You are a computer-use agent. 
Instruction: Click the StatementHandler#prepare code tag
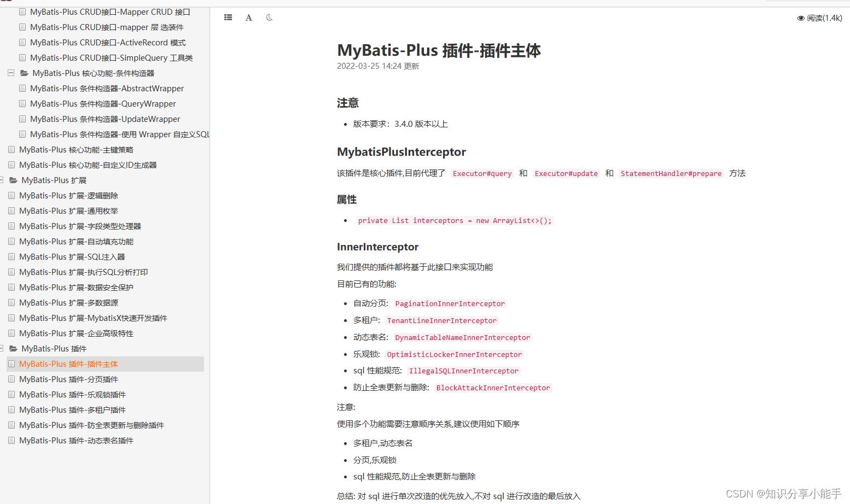(x=671, y=173)
